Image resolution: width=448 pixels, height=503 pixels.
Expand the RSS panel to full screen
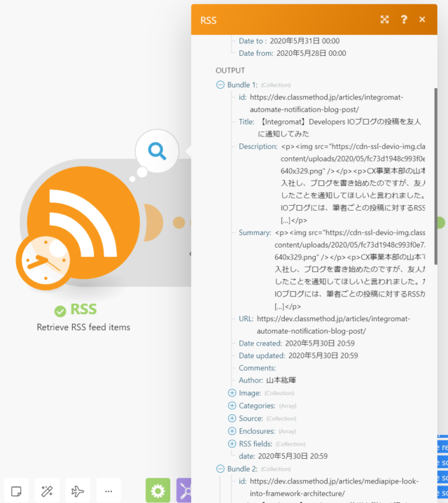click(x=384, y=20)
